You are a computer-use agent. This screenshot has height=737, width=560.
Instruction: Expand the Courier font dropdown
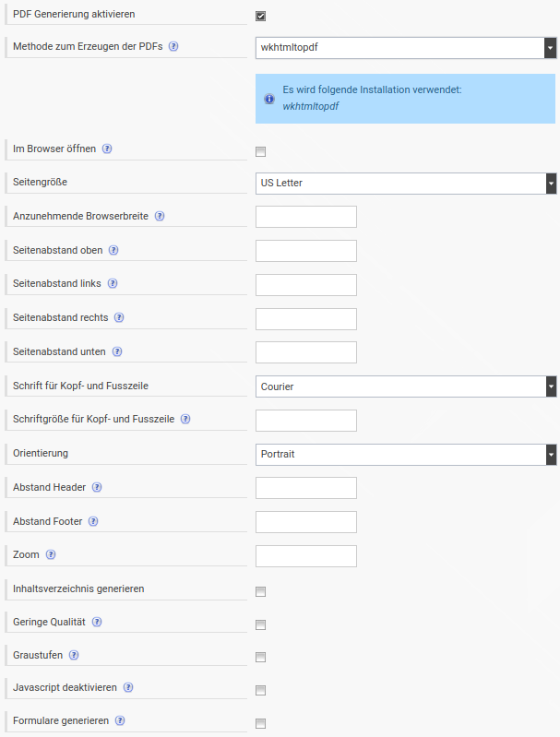(x=406, y=386)
